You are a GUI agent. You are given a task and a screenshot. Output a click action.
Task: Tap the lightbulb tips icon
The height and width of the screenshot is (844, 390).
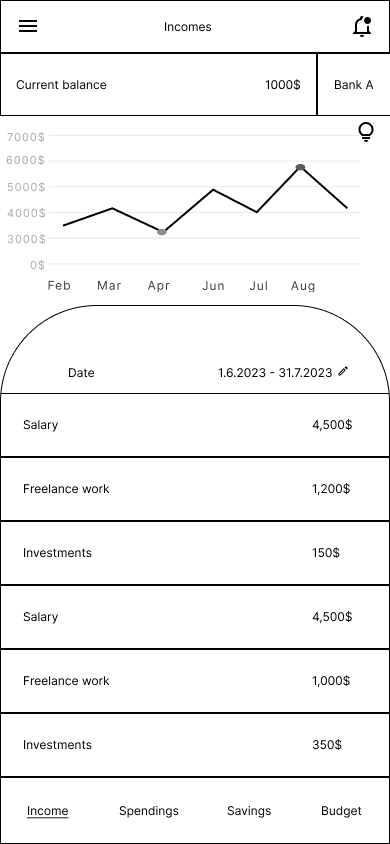(x=366, y=132)
